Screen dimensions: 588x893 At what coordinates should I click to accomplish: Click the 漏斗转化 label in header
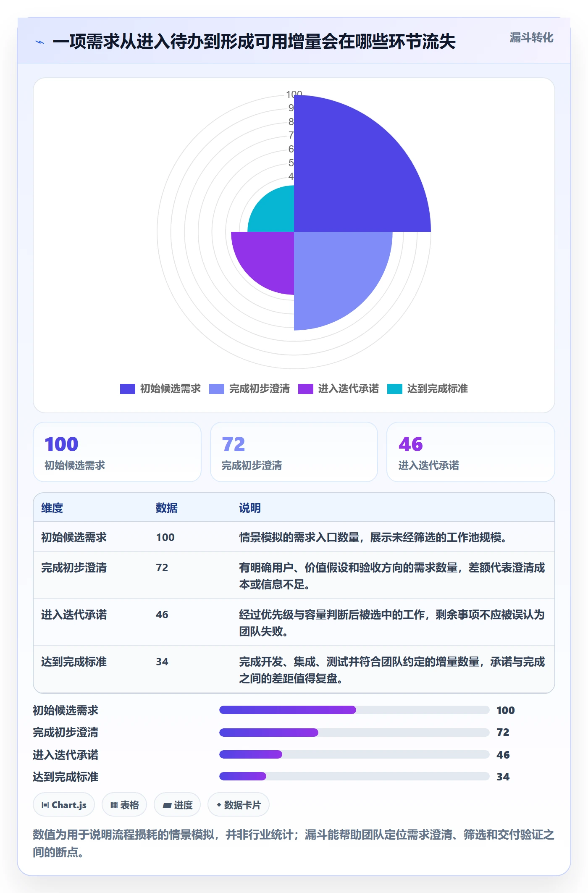531,38
